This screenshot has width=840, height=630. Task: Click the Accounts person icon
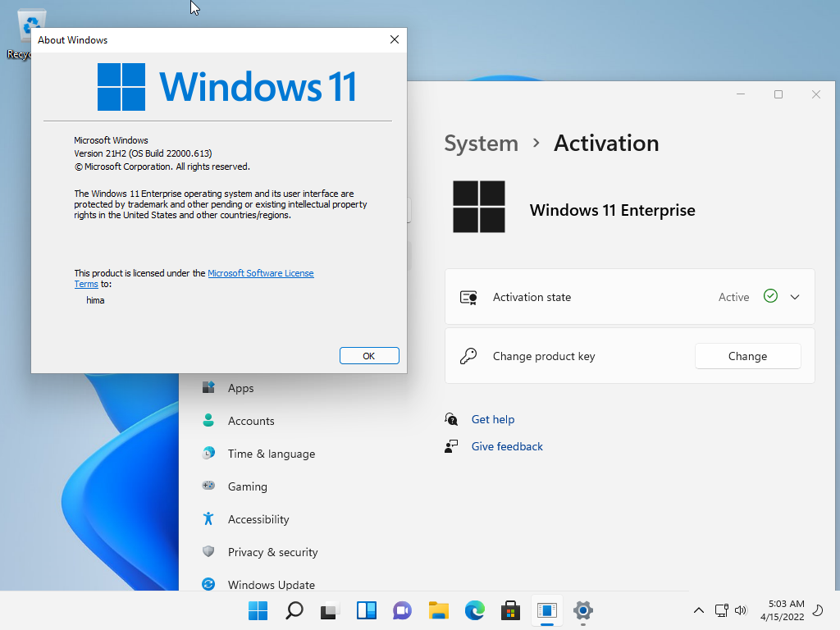tap(208, 420)
